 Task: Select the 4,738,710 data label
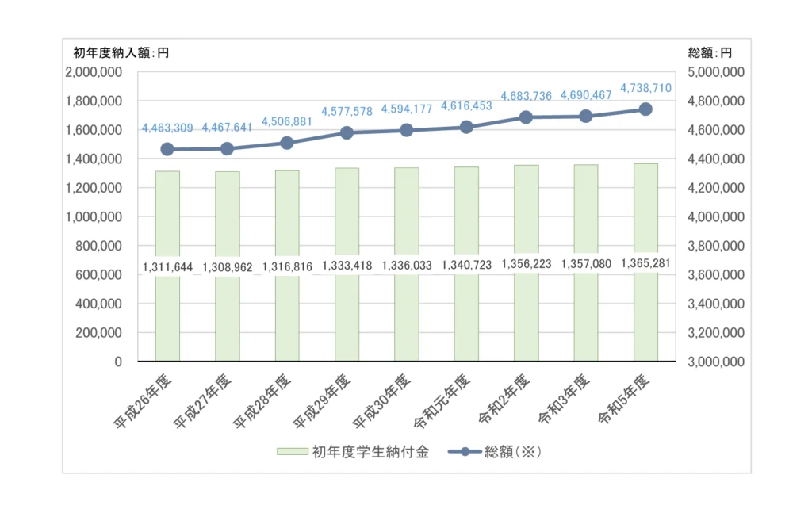point(645,88)
